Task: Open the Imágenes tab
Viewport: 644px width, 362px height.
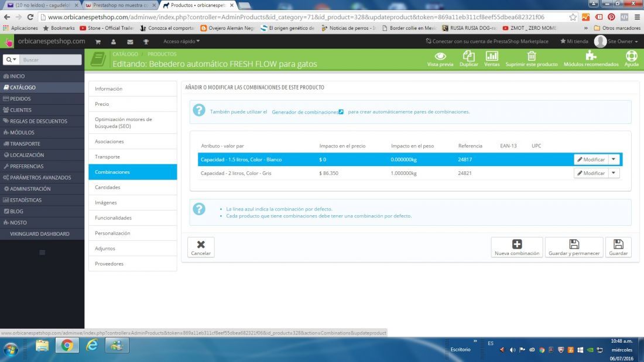Action: 133,202
